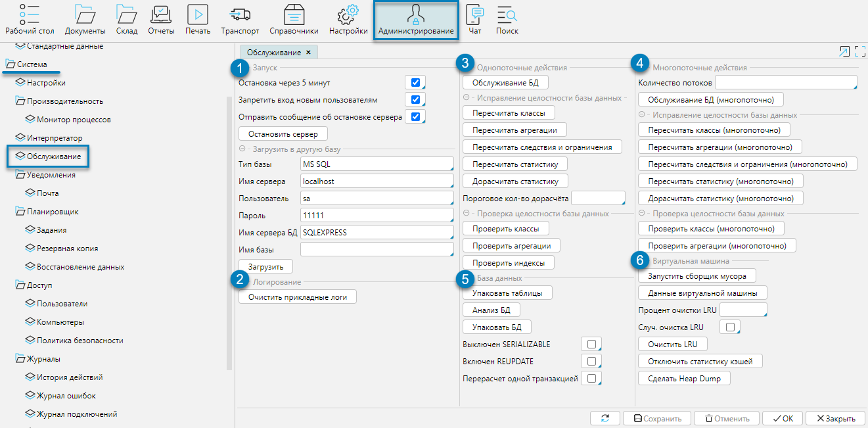This screenshot has height=428, width=868.
Task: Collapse the Загрузить в другую базу section
Action: pyautogui.click(x=242, y=149)
